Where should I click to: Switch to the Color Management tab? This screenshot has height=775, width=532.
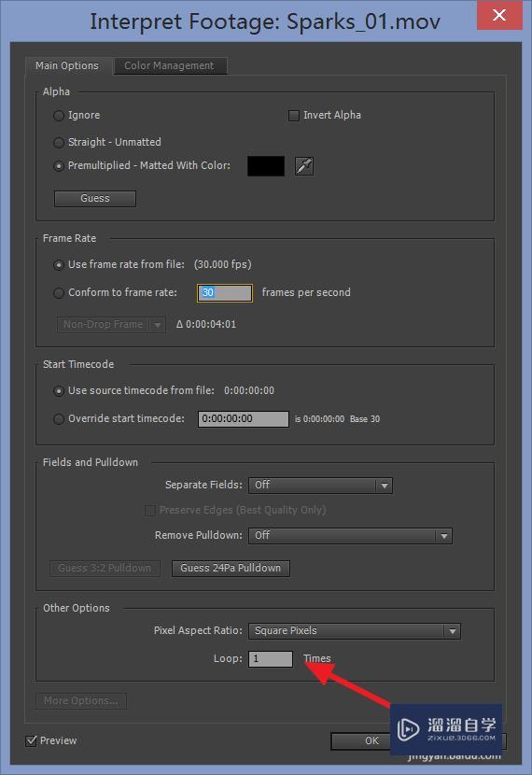(170, 65)
